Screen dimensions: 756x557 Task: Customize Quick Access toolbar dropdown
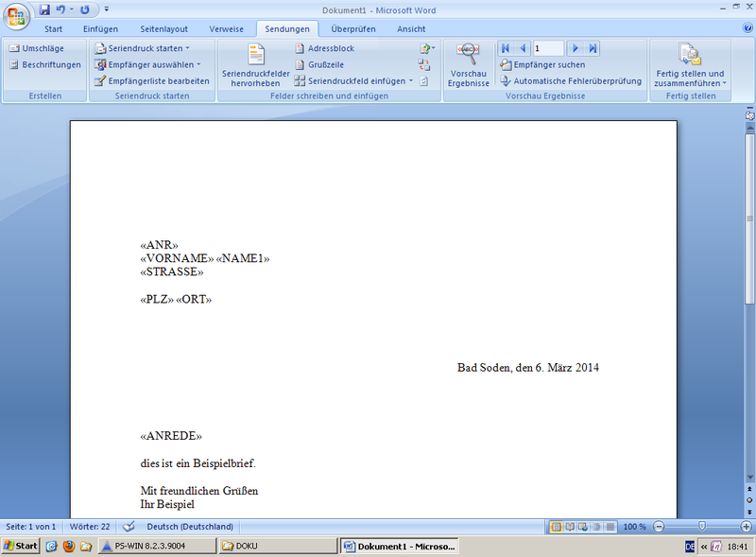[x=107, y=9]
